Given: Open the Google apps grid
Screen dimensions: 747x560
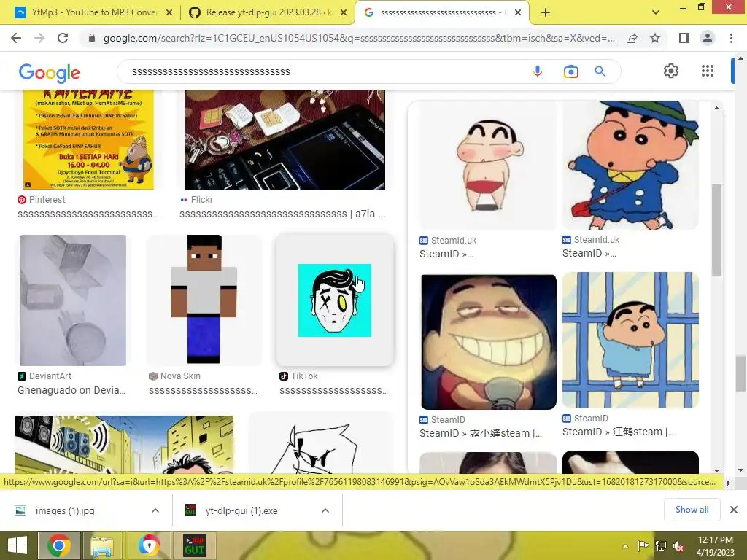Looking at the screenshot, I should [x=708, y=71].
